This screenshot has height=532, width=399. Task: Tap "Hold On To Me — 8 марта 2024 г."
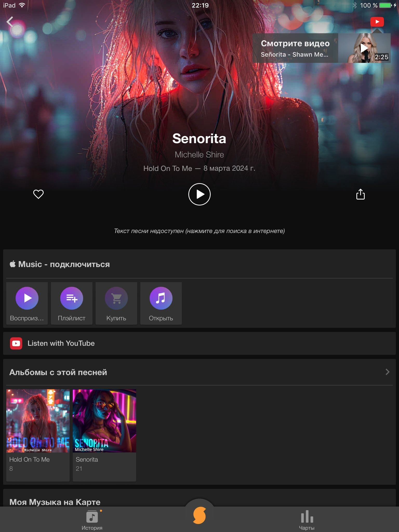point(199,168)
